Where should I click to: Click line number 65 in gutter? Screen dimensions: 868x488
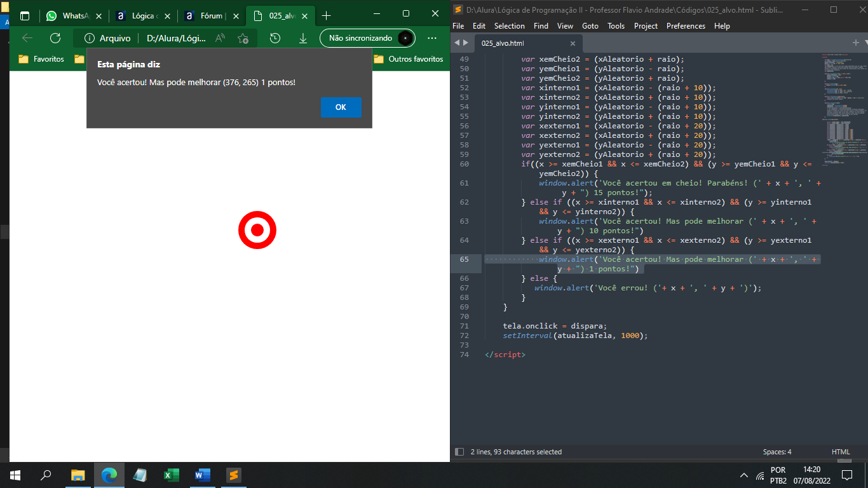[x=463, y=259]
